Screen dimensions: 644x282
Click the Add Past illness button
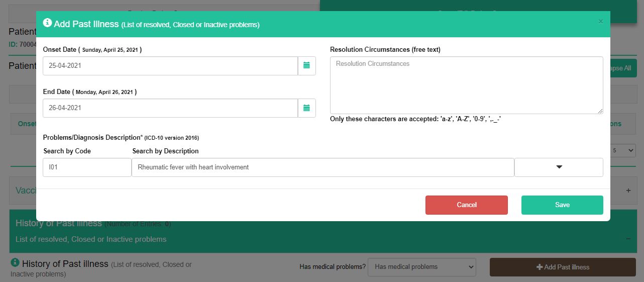563,267
